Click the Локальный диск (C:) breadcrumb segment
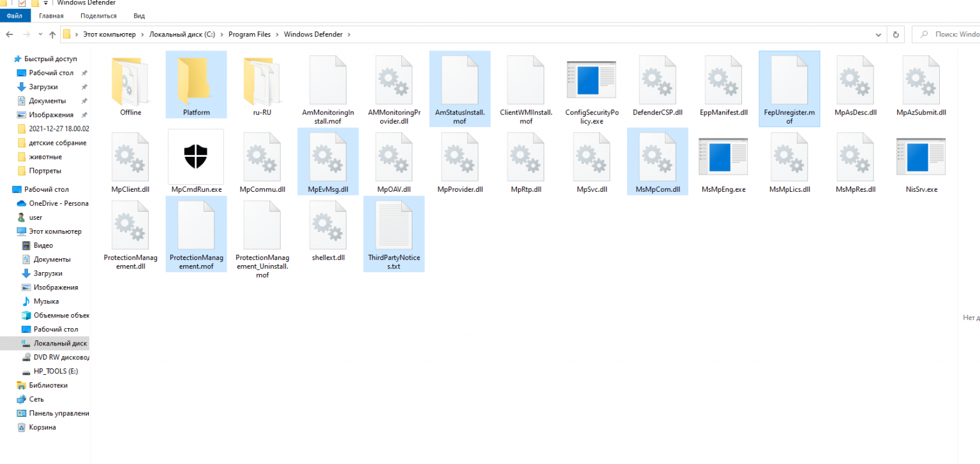 [182, 34]
